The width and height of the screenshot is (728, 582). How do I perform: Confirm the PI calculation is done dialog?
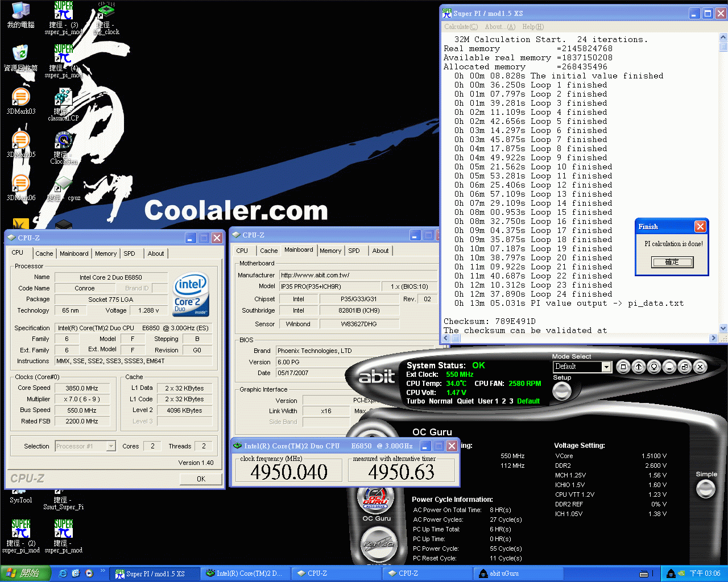tap(672, 262)
